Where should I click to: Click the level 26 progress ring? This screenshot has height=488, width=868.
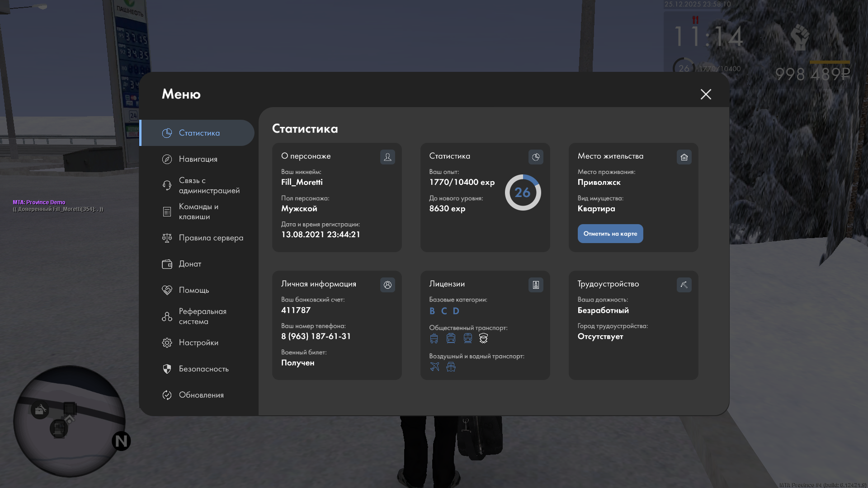pos(523,192)
